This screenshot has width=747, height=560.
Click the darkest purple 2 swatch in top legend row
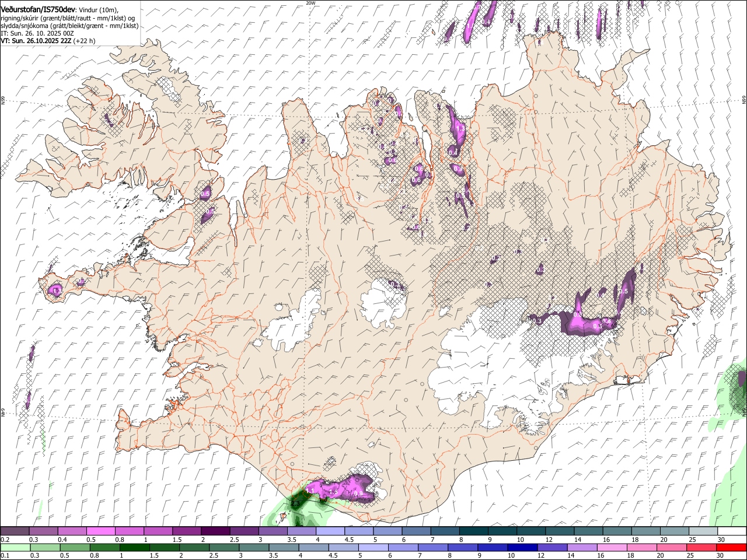click(215, 531)
